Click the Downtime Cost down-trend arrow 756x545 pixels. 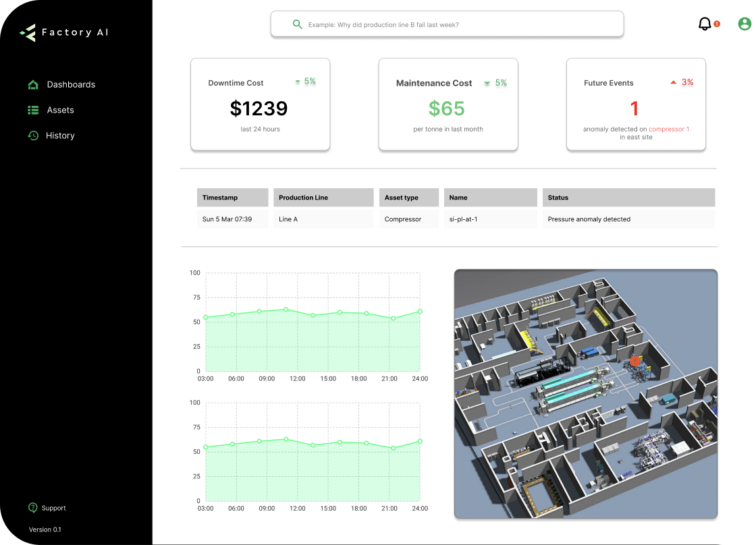(x=298, y=82)
